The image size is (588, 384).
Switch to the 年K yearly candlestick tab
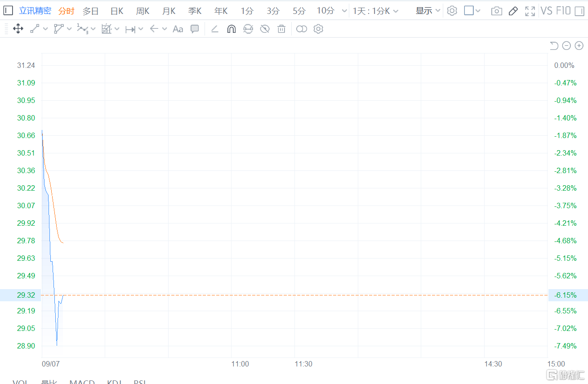point(221,11)
